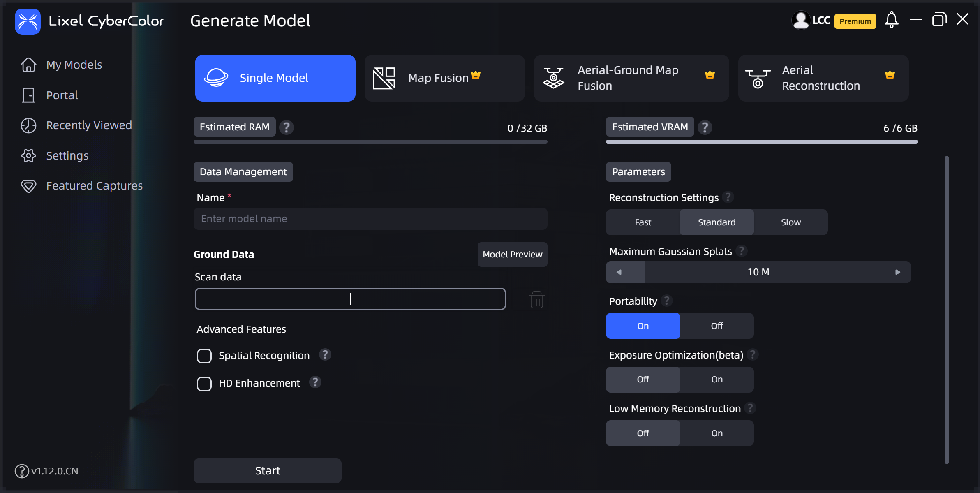Increase Maximum Gaussian Splats with right arrow
Screen dimensions: 980x493
(x=898, y=272)
